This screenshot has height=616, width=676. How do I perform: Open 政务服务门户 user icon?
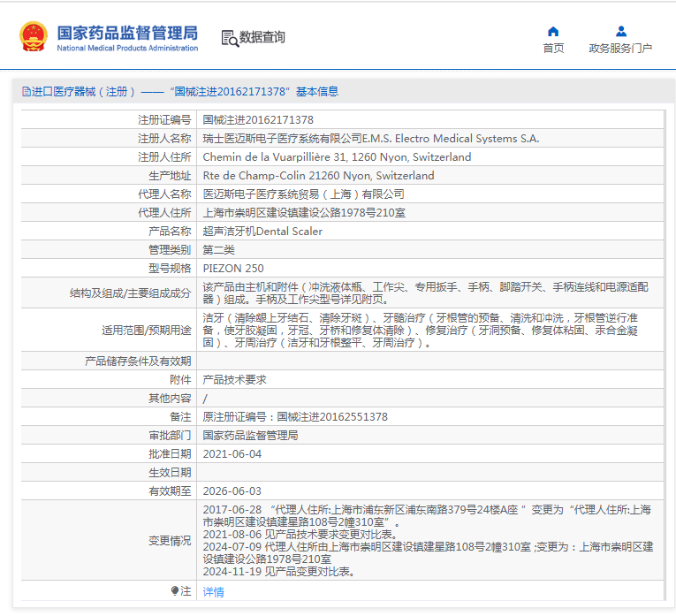pos(621,32)
